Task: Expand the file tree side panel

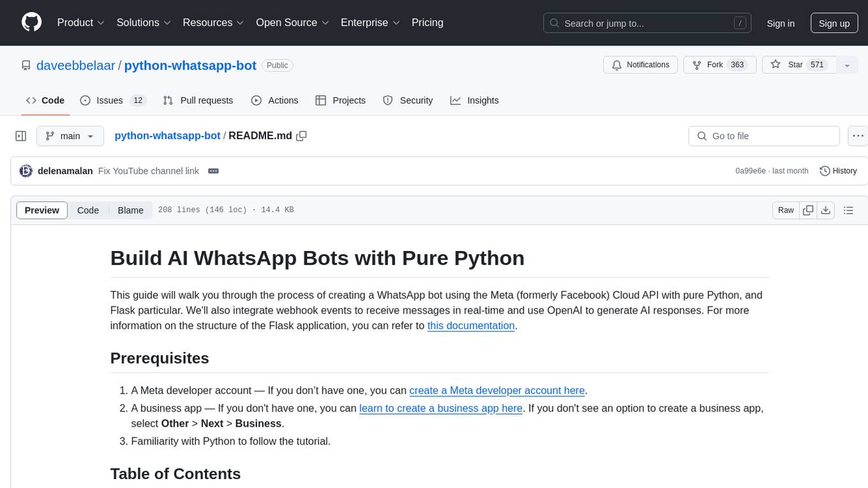Action: click(x=21, y=136)
